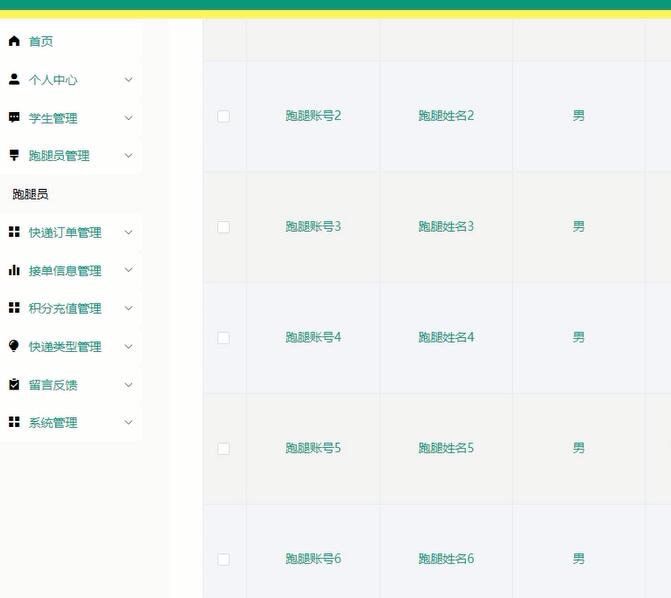
Task: Click the 跑腿姓名2 cell
Action: point(446,116)
